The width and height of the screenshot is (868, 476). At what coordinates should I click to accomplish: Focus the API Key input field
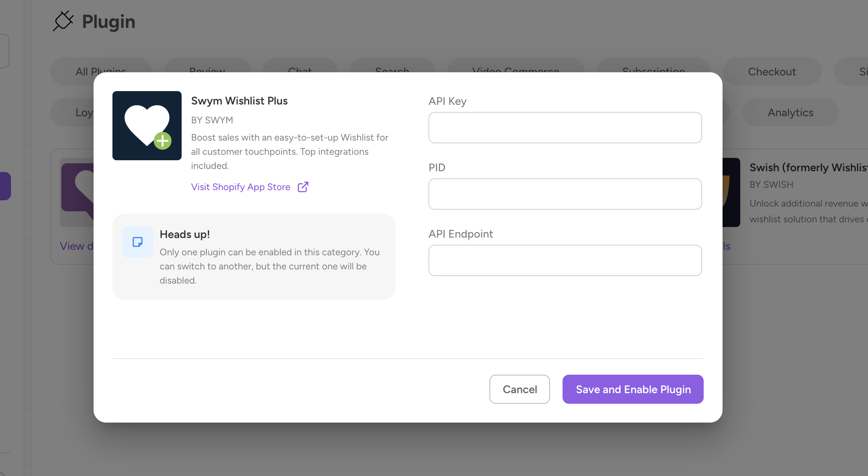[565, 128]
